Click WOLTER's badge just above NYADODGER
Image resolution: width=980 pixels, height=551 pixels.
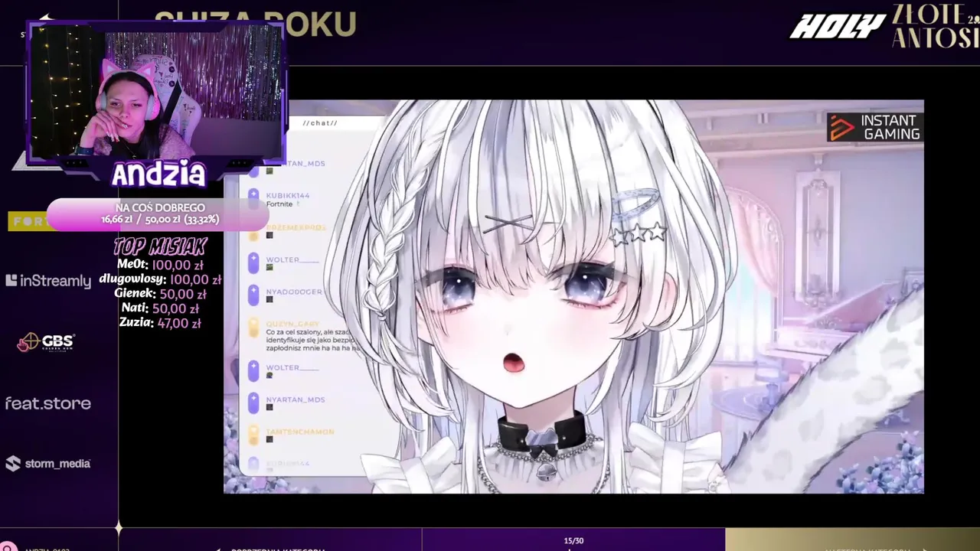coord(254,262)
